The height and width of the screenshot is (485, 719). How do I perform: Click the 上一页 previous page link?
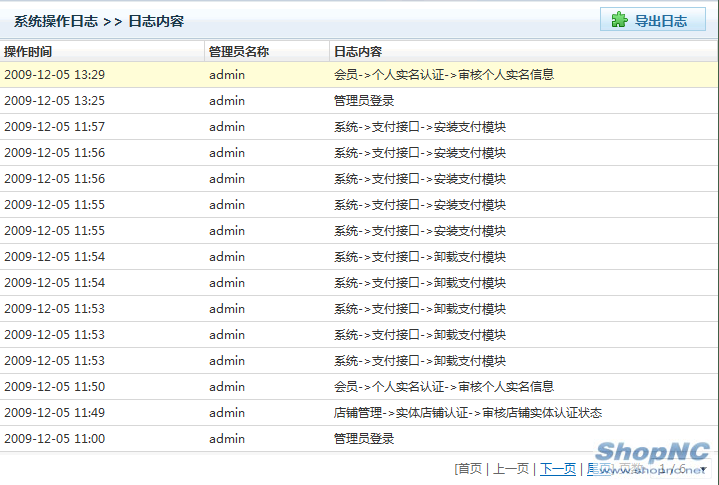tap(511, 468)
